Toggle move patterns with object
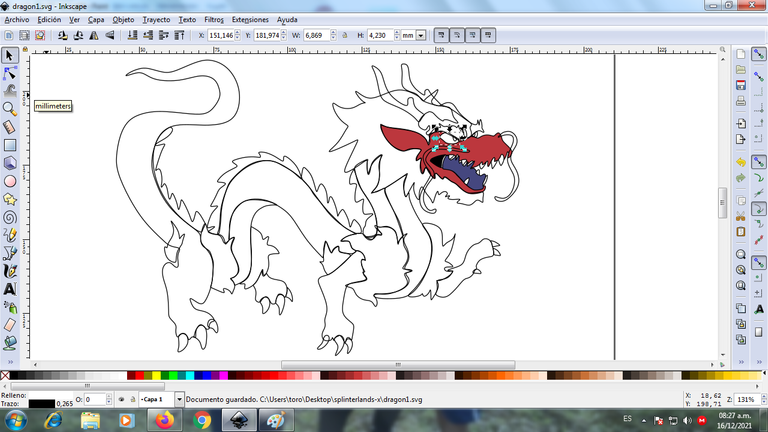 click(x=488, y=35)
